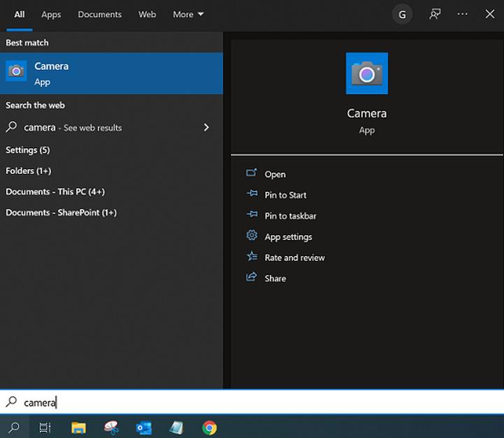This screenshot has width=504, height=438.
Task: Expand the Settings (5) results group
Action: pos(28,150)
